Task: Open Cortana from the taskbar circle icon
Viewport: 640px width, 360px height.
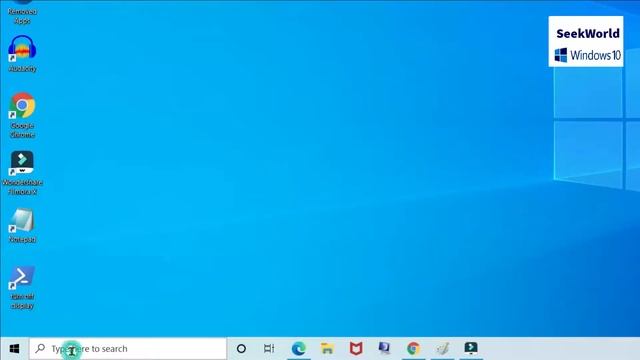Action: [x=241, y=349]
